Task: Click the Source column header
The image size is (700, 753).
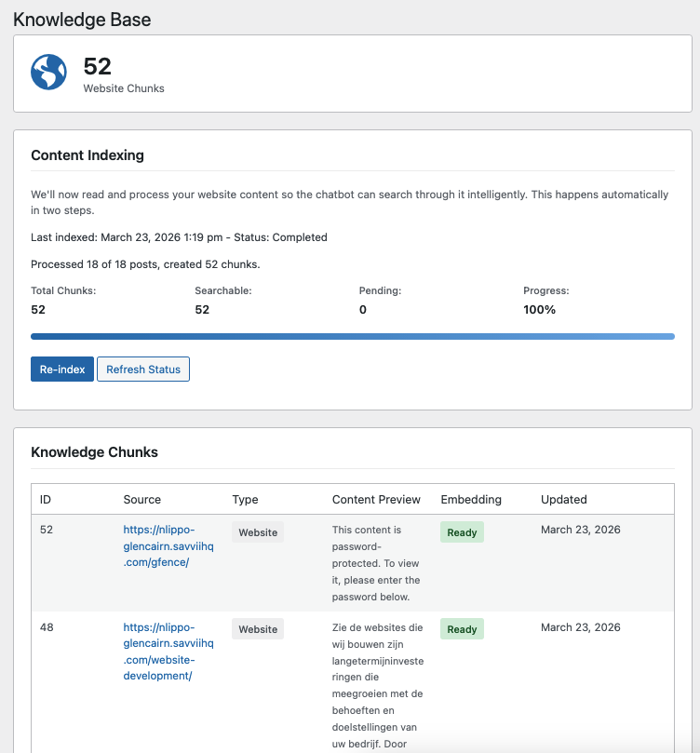Action: tap(140, 500)
